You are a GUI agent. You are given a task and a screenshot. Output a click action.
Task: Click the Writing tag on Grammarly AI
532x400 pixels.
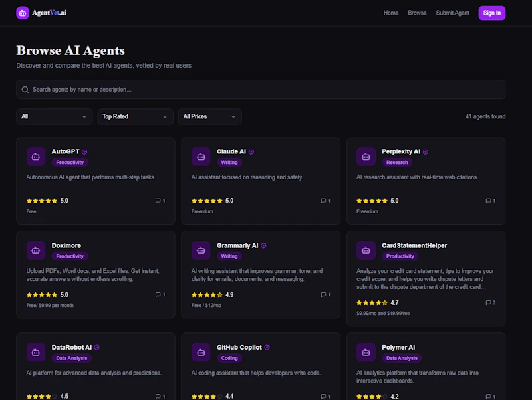(229, 256)
